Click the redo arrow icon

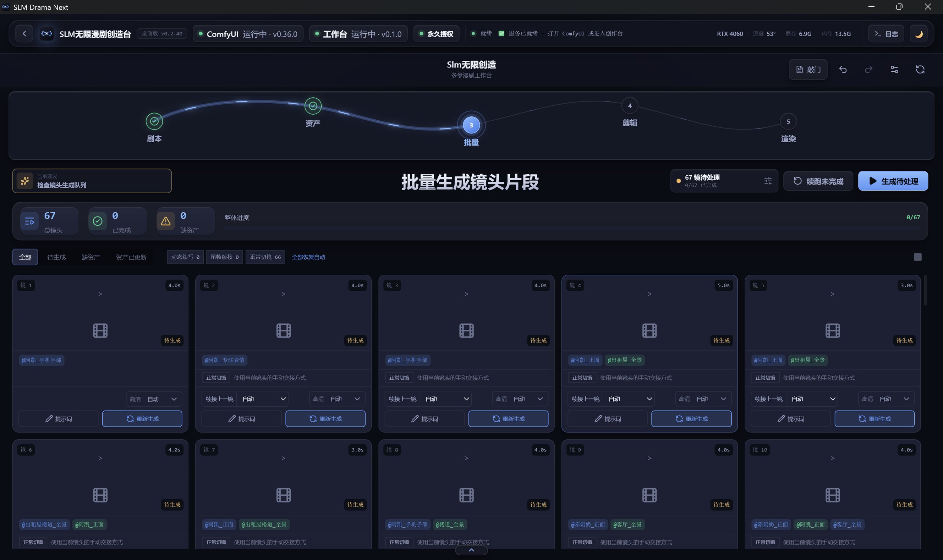click(x=868, y=70)
